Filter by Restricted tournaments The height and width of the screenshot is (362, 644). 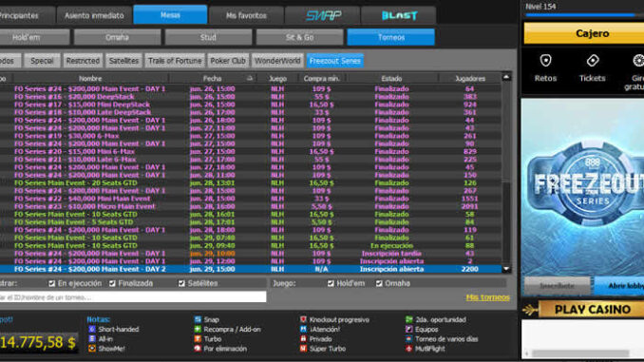(x=83, y=61)
